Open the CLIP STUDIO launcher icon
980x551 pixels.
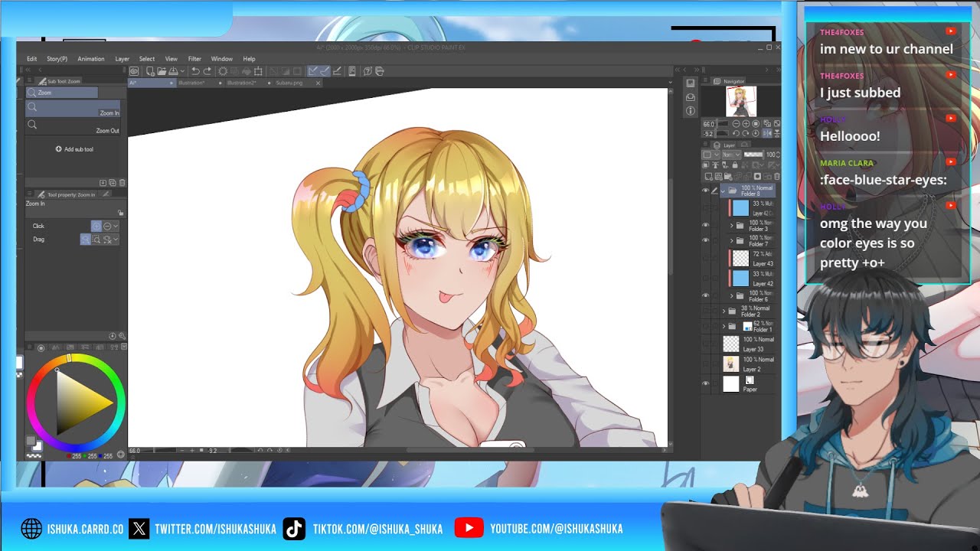(134, 71)
